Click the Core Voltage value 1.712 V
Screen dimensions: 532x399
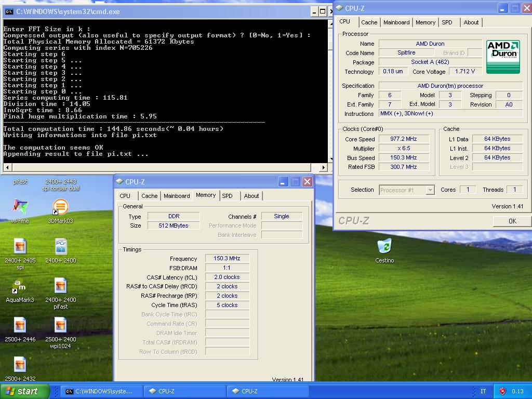[465, 71]
